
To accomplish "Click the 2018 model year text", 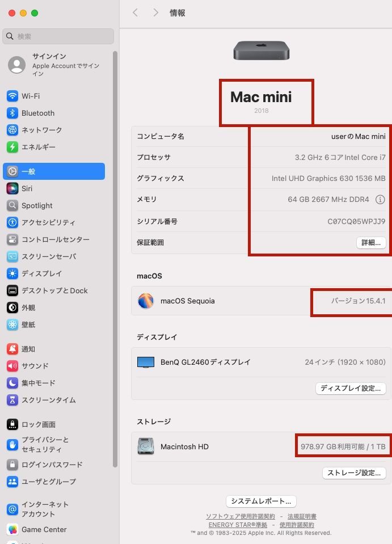I will click(x=261, y=111).
